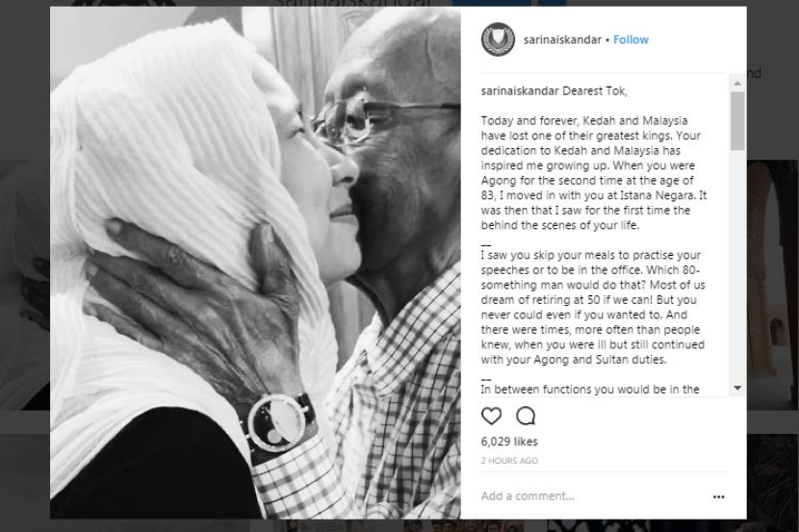Click the paragraph beginning 'I saw you skip'
Screen dimensions: 799x532
593,308
